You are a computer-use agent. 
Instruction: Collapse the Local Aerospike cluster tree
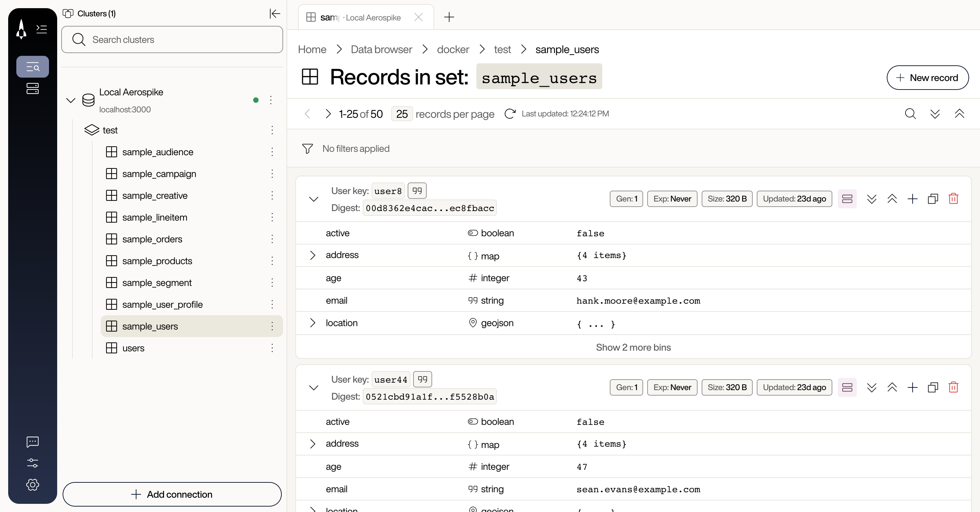71,100
